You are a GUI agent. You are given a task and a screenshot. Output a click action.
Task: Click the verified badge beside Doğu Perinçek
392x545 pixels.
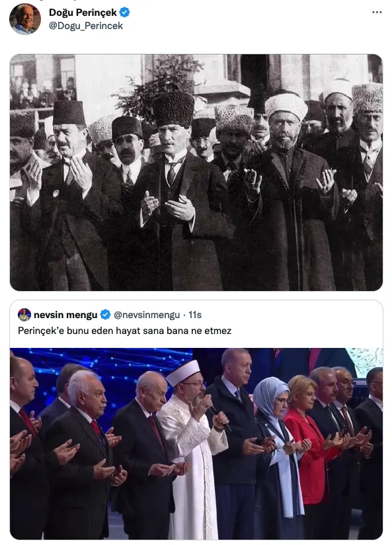125,13
